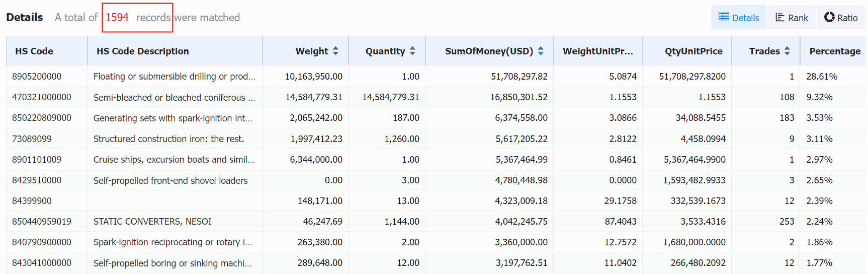Switch to the Details view tab
Viewport: 868px width, 274px height.
[x=738, y=18]
